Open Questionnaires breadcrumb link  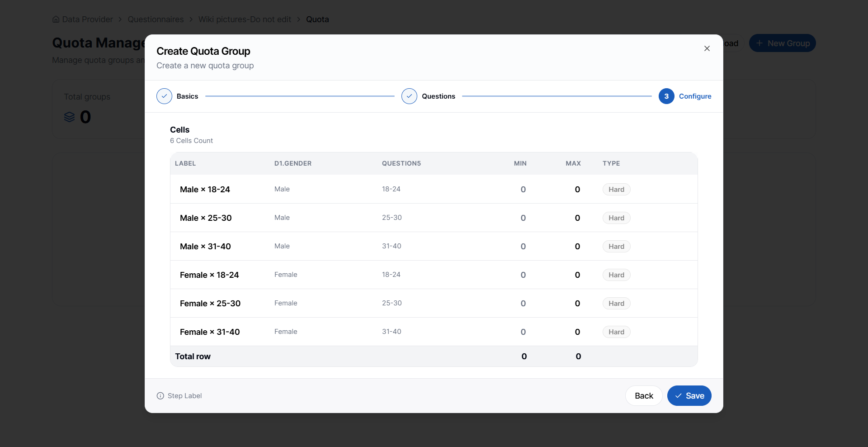click(156, 19)
